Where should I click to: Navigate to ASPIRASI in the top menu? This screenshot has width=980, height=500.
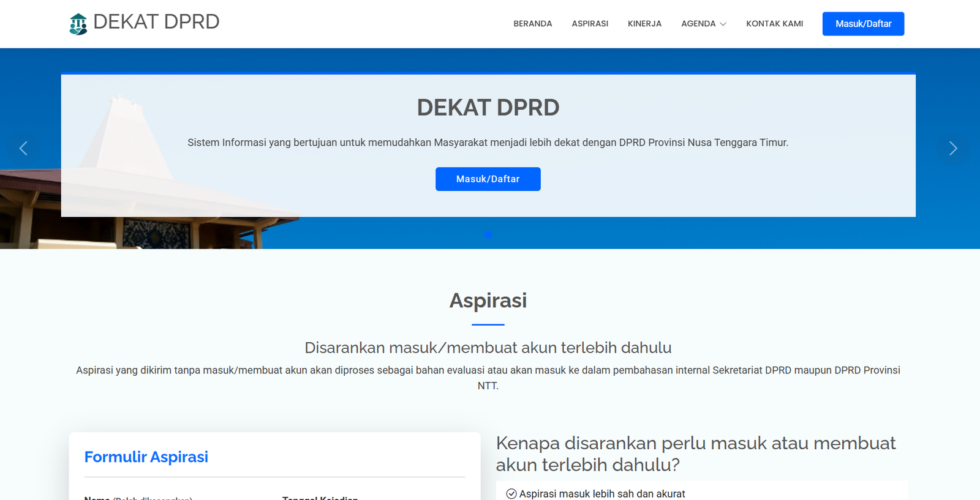point(590,24)
